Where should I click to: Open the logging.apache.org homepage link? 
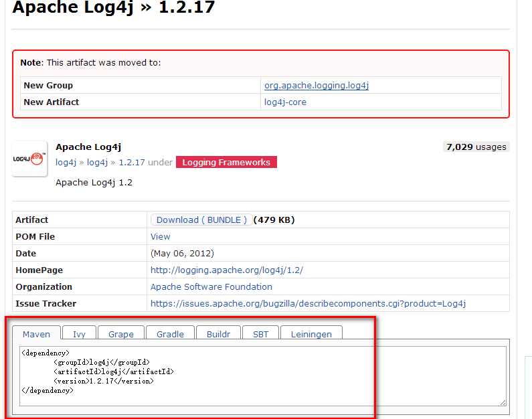coord(227,270)
